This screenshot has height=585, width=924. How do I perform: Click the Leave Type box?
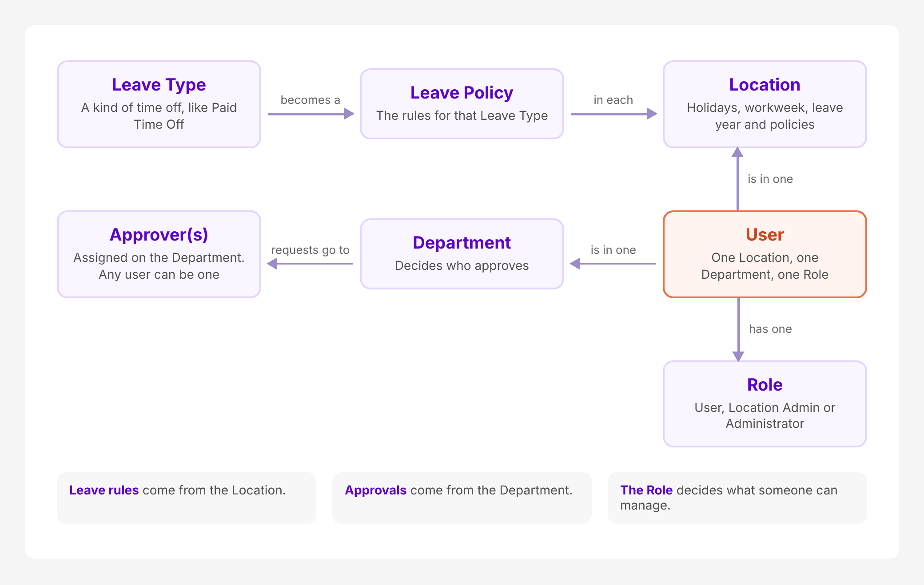pos(159,104)
